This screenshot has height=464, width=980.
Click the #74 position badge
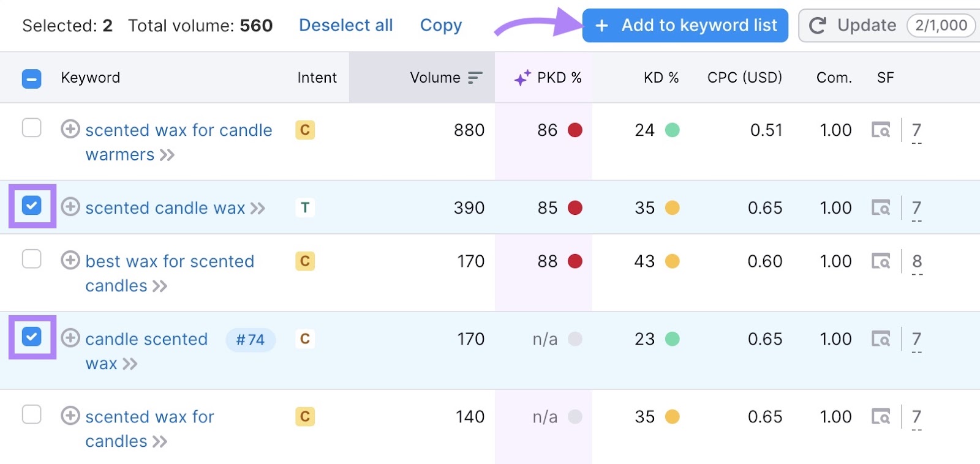(251, 339)
